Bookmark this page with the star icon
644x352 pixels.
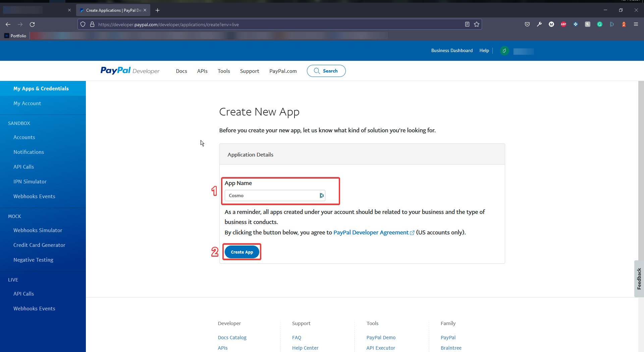[477, 24]
